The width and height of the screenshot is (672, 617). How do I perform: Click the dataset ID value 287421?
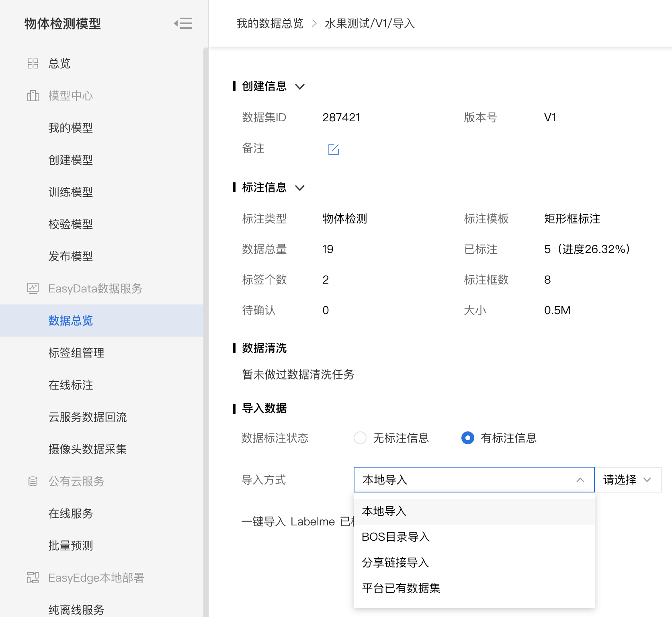[x=341, y=117]
